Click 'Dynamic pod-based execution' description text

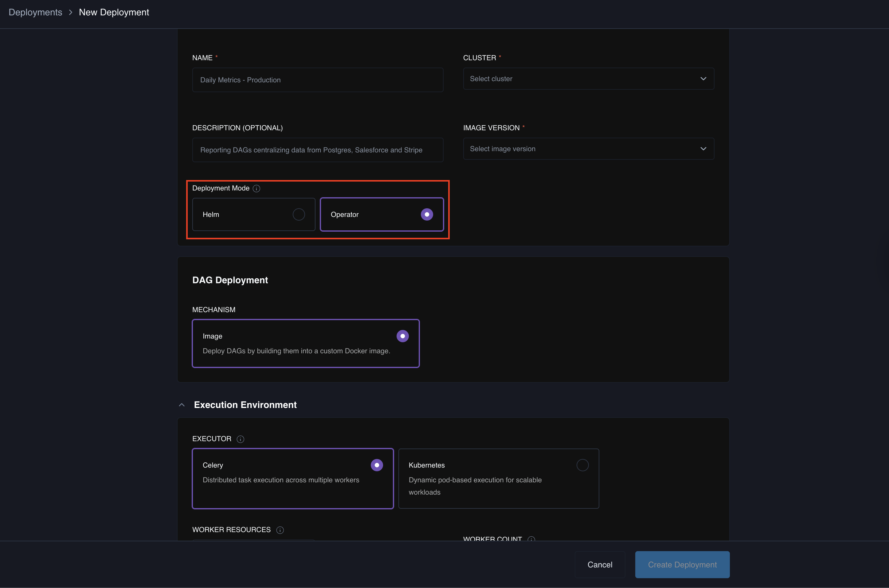[x=475, y=486]
